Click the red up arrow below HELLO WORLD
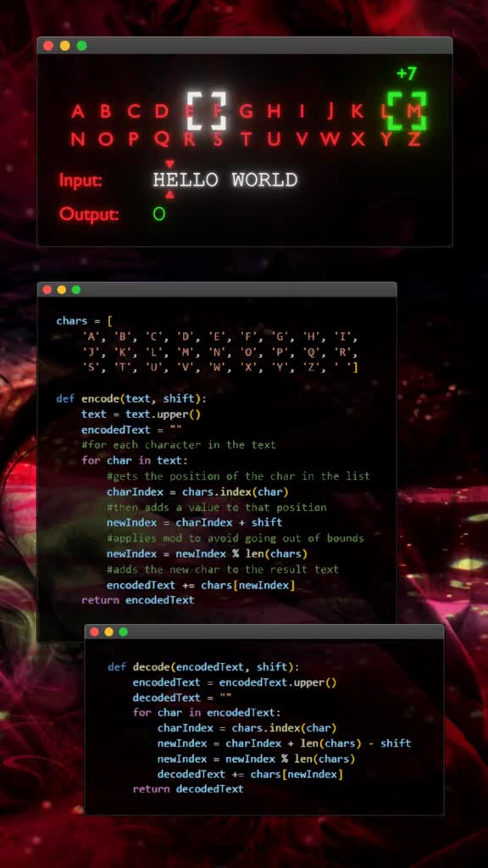 169,194
